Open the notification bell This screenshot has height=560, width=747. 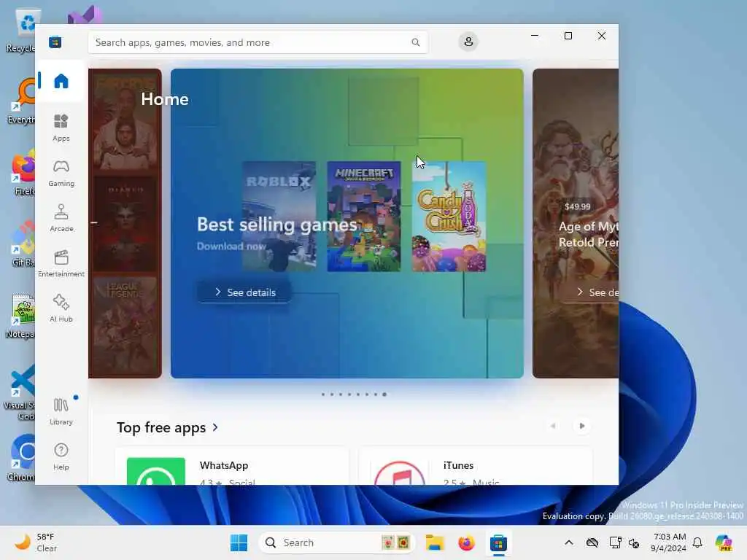(x=697, y=542)
